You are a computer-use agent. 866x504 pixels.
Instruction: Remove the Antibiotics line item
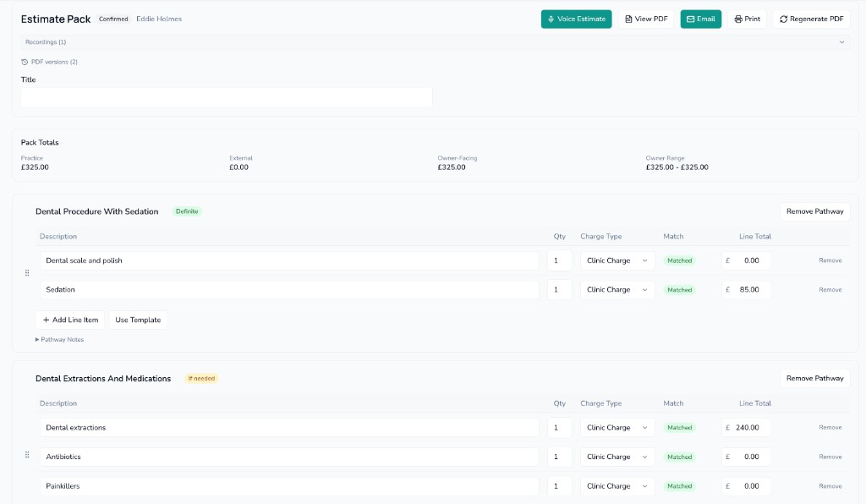click(x=830, y=457)
